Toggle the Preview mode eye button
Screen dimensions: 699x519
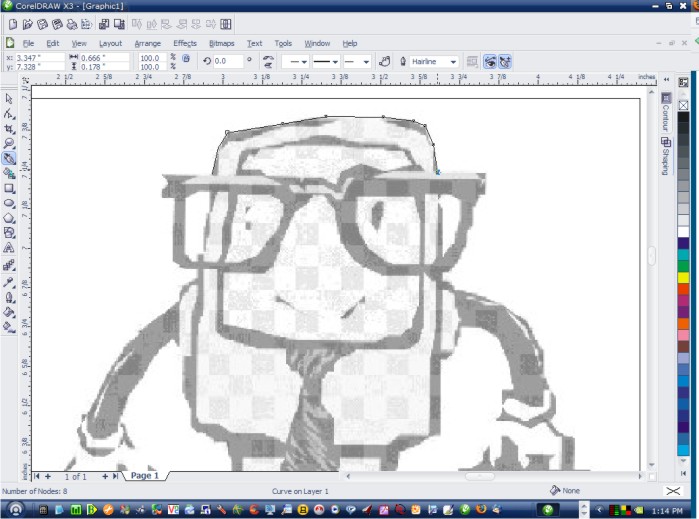click(490, 62)
